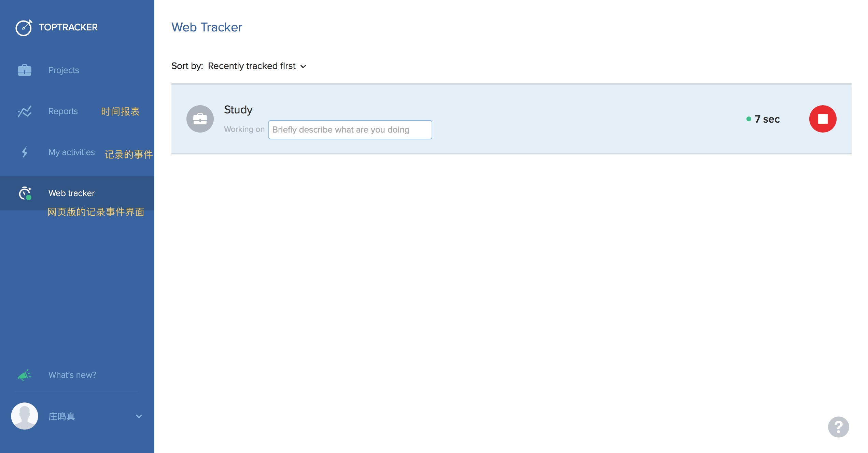Click the TopTracker logo icon
Viewport: 868px width, 453px height.
coord(24,28)
